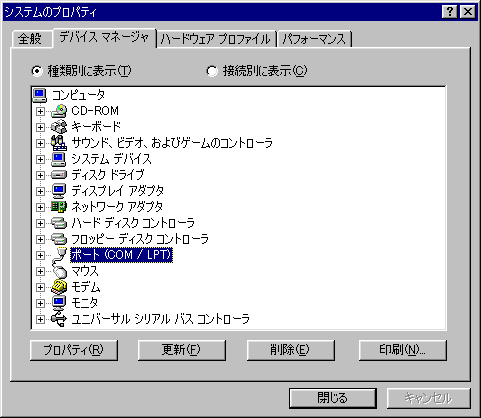Select the CD-ROM drive icon
481x418 pixels.
point(59,111)
